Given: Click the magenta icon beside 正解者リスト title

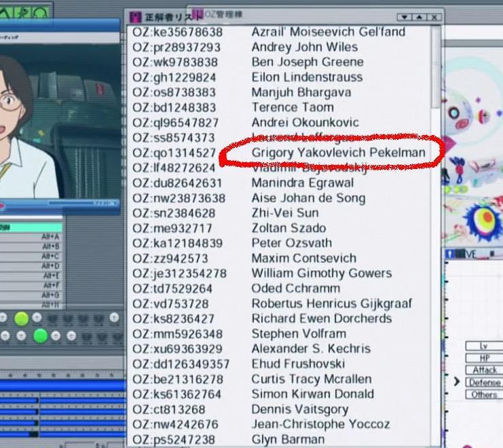Looking at the screenshot, I should (x=135, y=17).
